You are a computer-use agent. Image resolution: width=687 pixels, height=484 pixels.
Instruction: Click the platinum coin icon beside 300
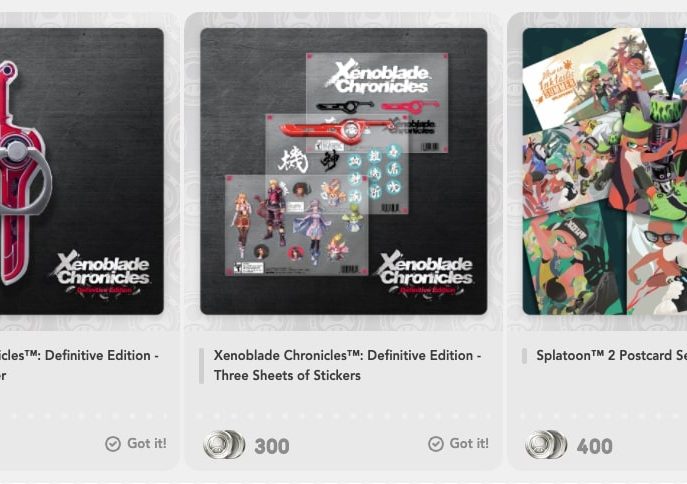click(x=224, y=445)
